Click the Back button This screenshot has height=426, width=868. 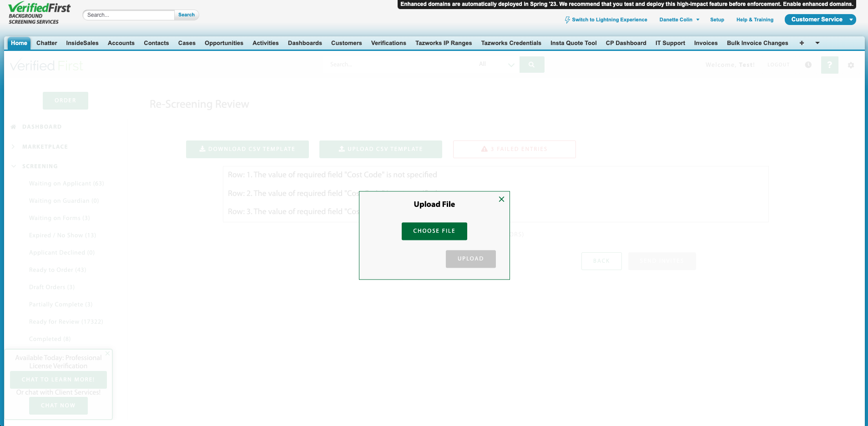601,261
